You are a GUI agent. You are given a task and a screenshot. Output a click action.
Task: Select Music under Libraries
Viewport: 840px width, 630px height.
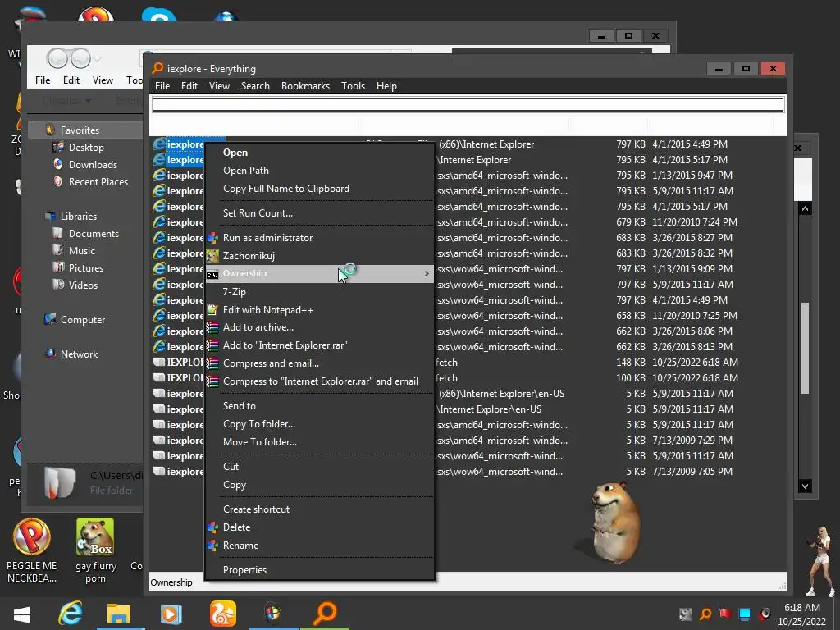(81, 251)
